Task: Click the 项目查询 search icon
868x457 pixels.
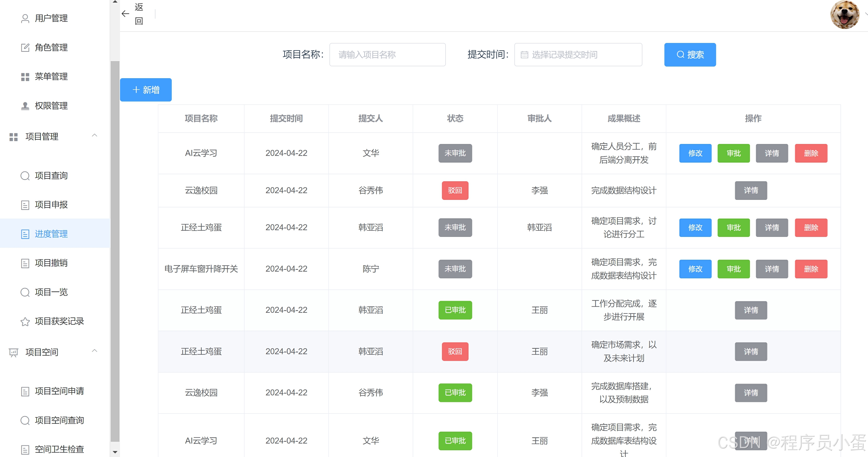Action: pyautogui.click(x=25, y=176)
